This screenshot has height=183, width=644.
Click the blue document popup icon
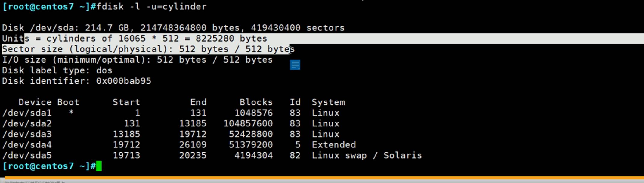point(295,65)
